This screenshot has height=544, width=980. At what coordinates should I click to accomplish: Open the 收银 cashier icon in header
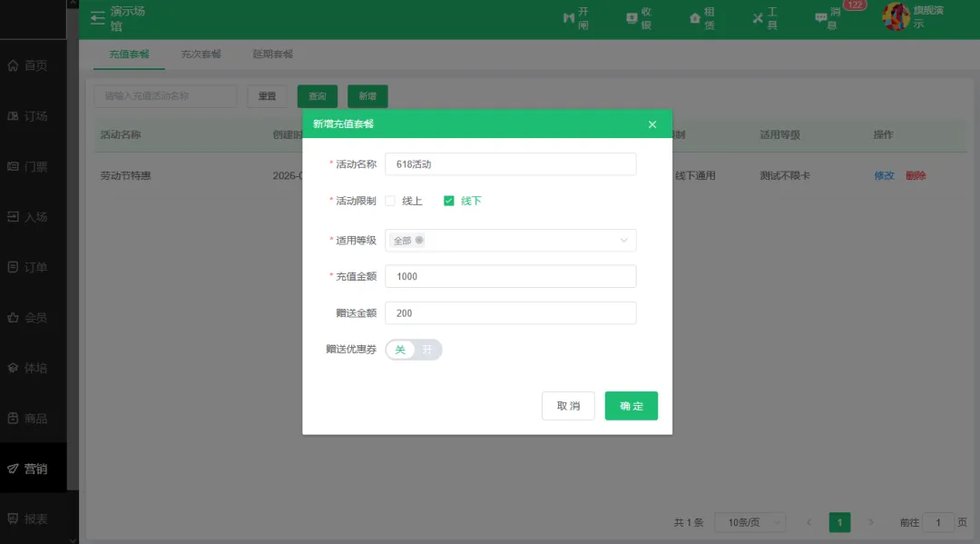639,18
